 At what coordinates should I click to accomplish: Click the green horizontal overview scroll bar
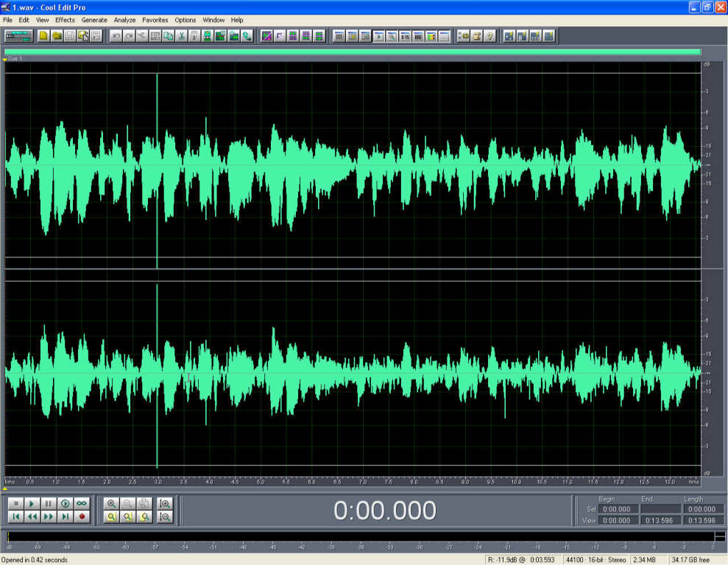(352, 51)
